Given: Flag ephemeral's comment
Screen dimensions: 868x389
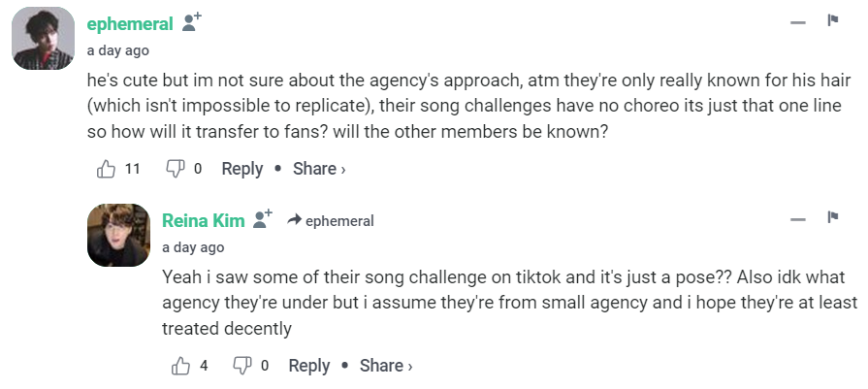Looking at the screenshot, I should 832,20.
